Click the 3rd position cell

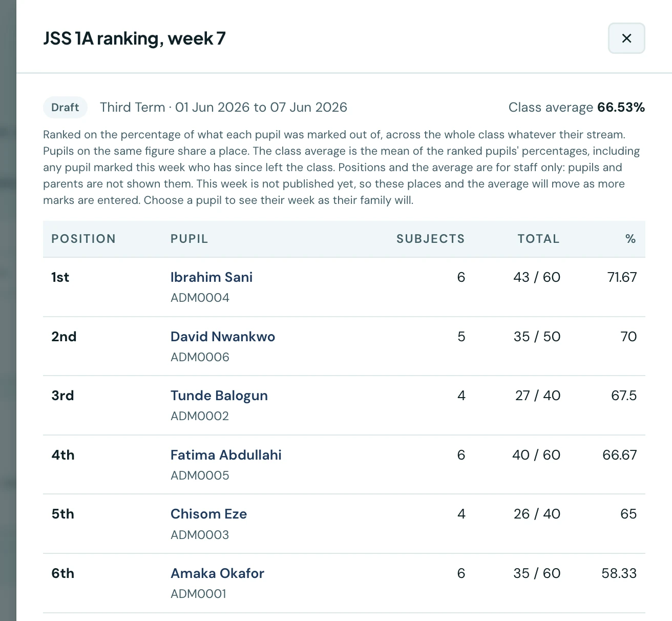(x=62, y=396)
